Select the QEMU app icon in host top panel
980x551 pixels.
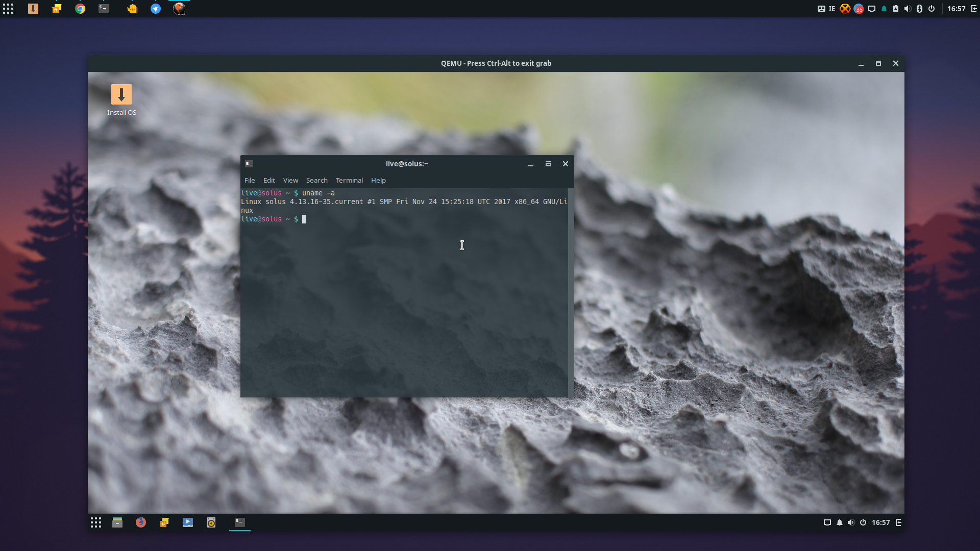pos(179,9)
